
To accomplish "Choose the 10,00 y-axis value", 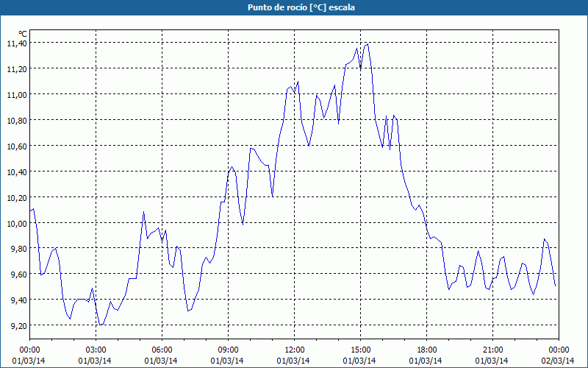I will [x=17, y=223].
